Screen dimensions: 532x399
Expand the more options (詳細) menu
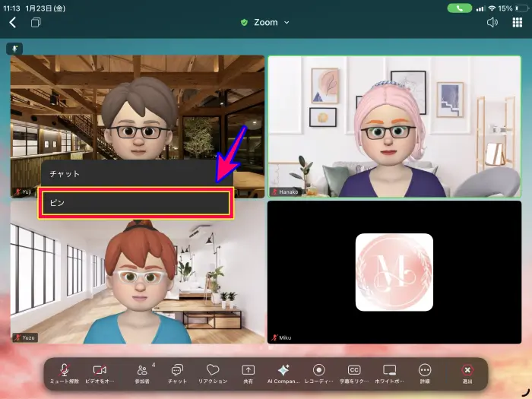point(425,372)
